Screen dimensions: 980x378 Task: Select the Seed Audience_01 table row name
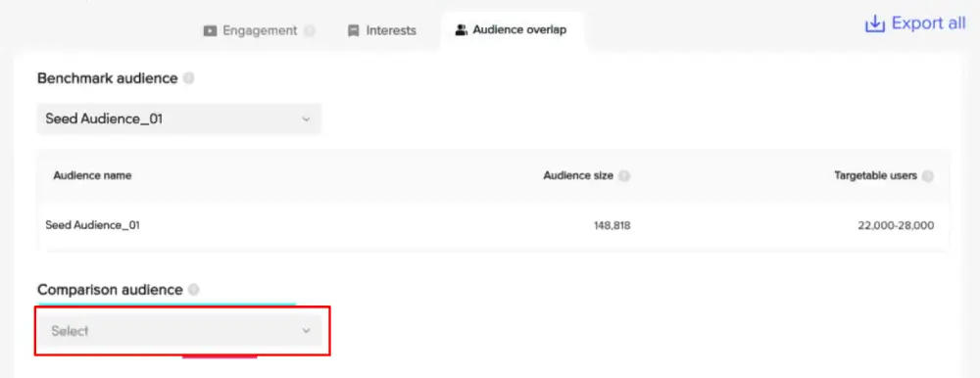(x=92, y=225)
